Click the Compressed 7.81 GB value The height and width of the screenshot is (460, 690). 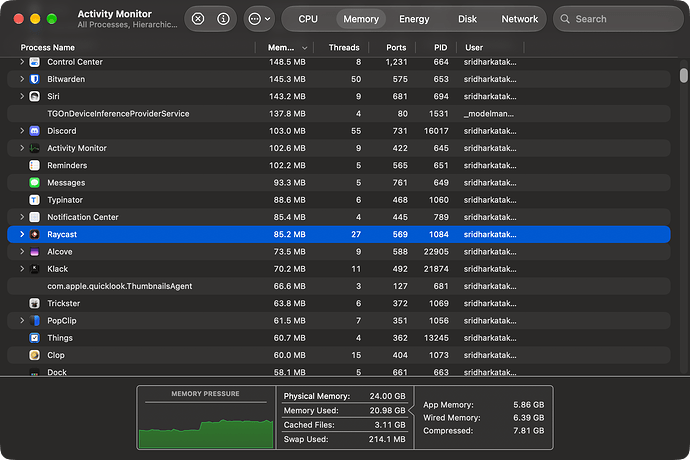(x=529, y=431)
